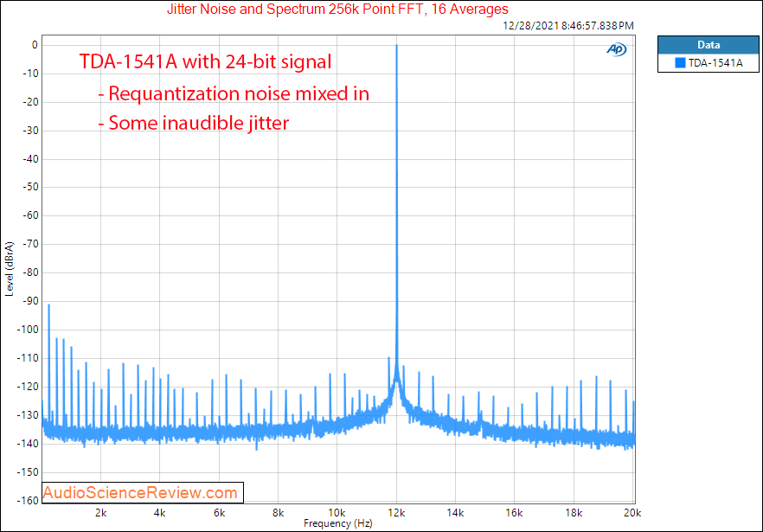763x532 pixels.
Task: Click the 'TDA-1541A with 24-bit signal' annotation
Action: coord(205,61)
